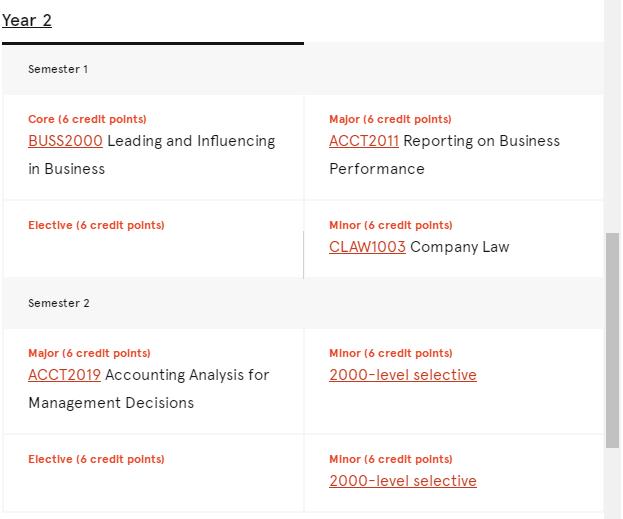The width and height of the screenshot is (623, 519).
Task: Open the BUSS2000 unit link
Action: pyautogui.click(x=65, y=141)
